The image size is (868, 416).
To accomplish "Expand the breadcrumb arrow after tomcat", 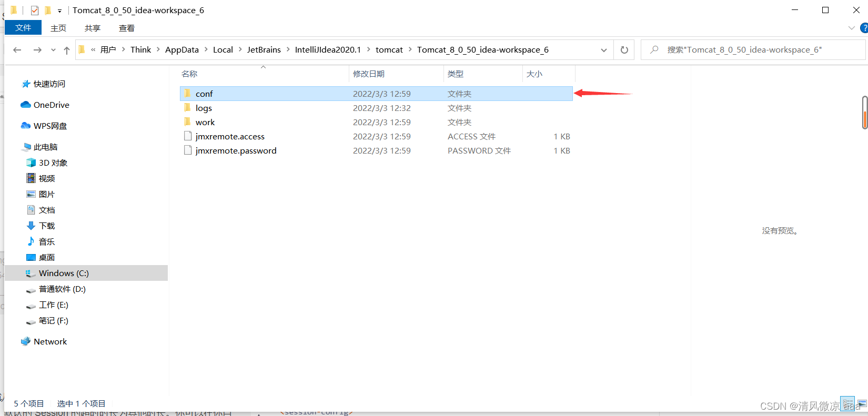I will pyautogui.click(x=410, y=49).
